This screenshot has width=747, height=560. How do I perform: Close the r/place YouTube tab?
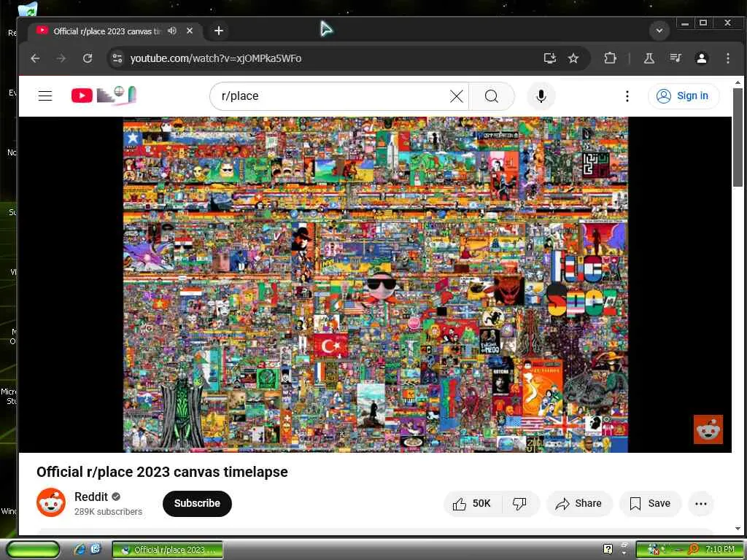[x=190, y=31]
